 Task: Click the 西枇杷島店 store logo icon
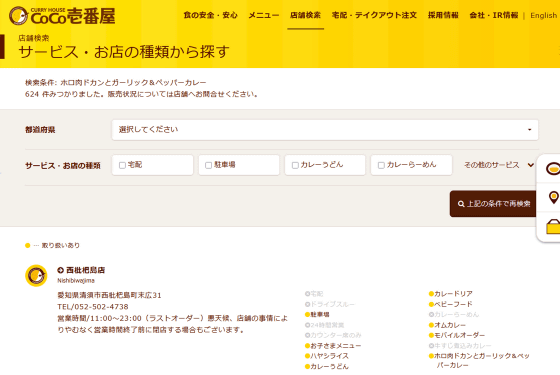tap(36, 275)
